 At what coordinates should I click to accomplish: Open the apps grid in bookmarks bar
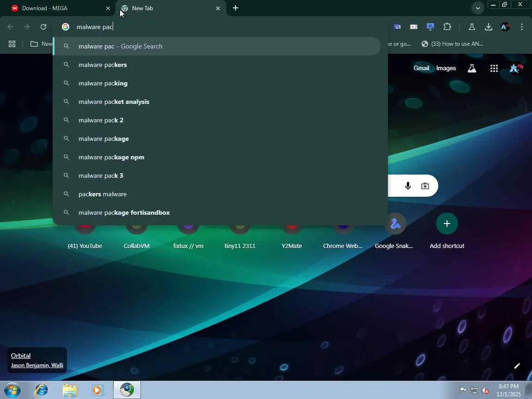click(x=12, y=44)
